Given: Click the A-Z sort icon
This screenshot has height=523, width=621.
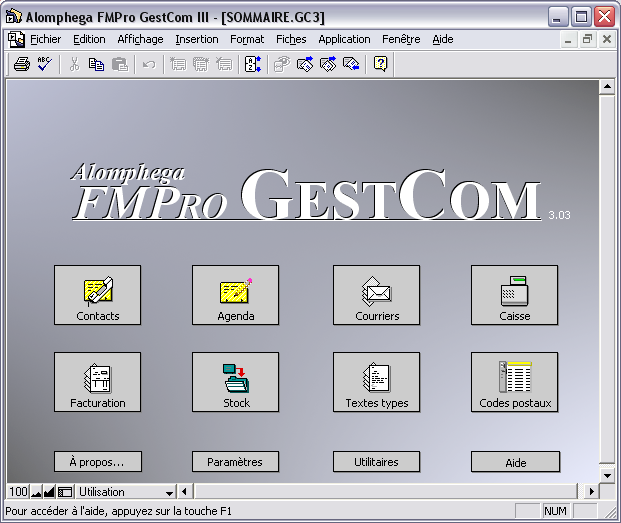Looking at the screenshot, I should pyautogui.click(x=253, y=64).
